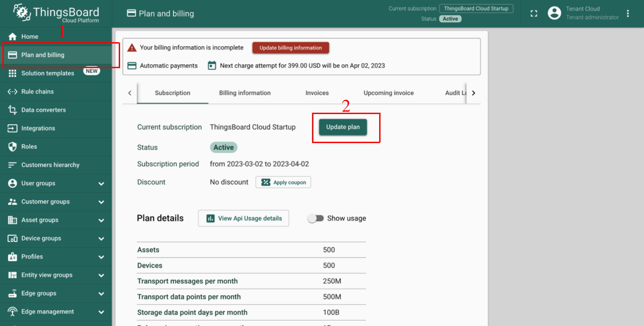Expand the Edge management section
Screen dimensions: 644x326
point(101,312)
